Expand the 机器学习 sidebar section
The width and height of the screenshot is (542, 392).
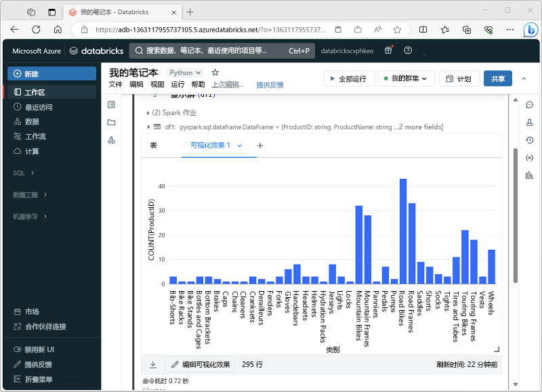point(30,217)
